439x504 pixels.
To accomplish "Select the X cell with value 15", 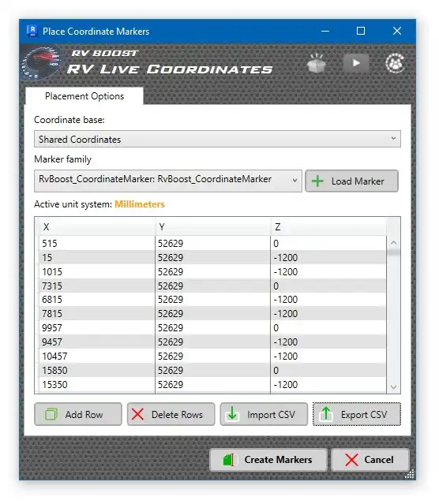I will tap(97, 257).
